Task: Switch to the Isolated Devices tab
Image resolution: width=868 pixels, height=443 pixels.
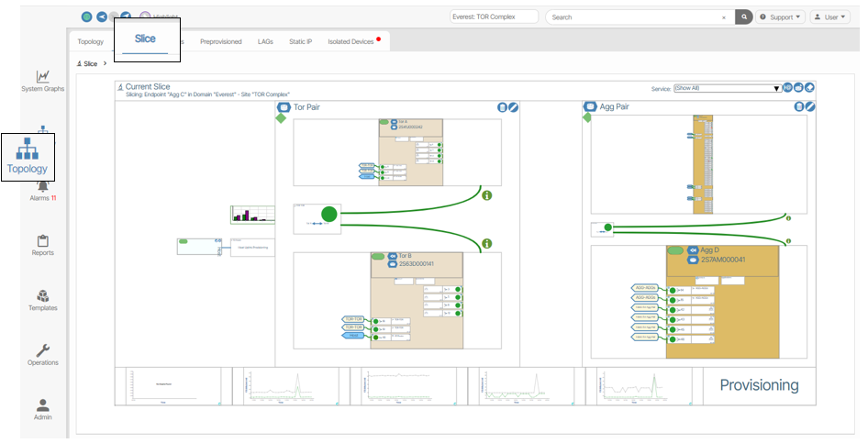Action: click(x=352, y=41)
